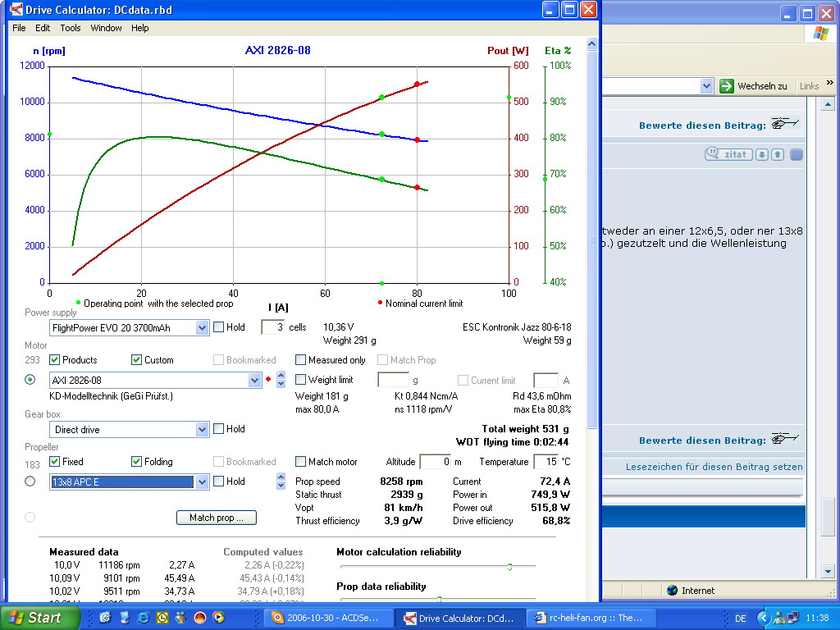
Task: Click the down-arrow post icon beside zitat
Action: (x=762, y=155)
